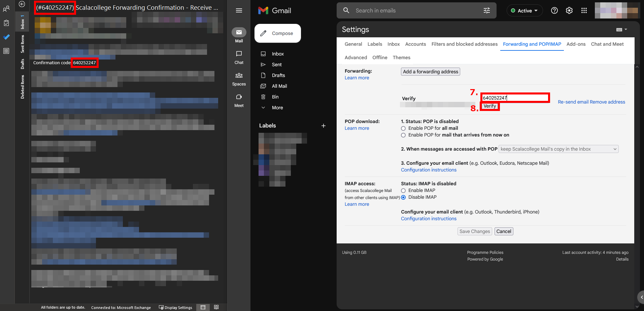Open the Add-ons settings tab
The width and height of the screenshot is (644, 311).
(576, 44)
